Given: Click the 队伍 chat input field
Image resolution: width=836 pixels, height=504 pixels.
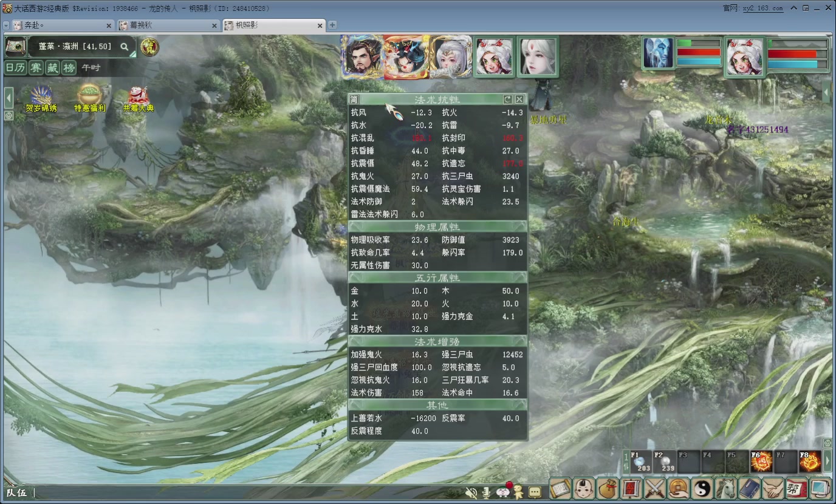Looking at the screenshot, I should tap(243, 492).
